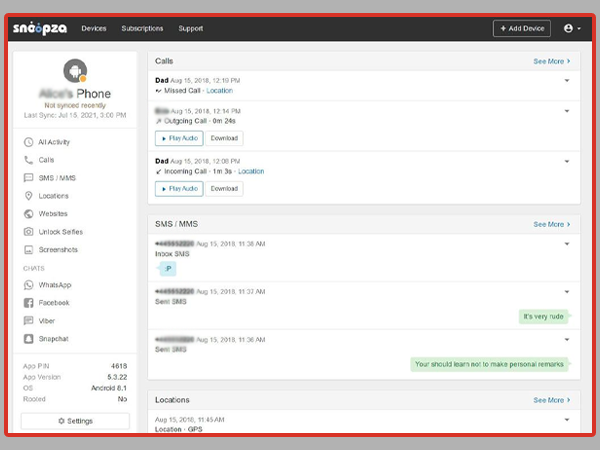Open Calls via the phone icon
The width and height of the screenshot is (600, 450).
point(28,160)
